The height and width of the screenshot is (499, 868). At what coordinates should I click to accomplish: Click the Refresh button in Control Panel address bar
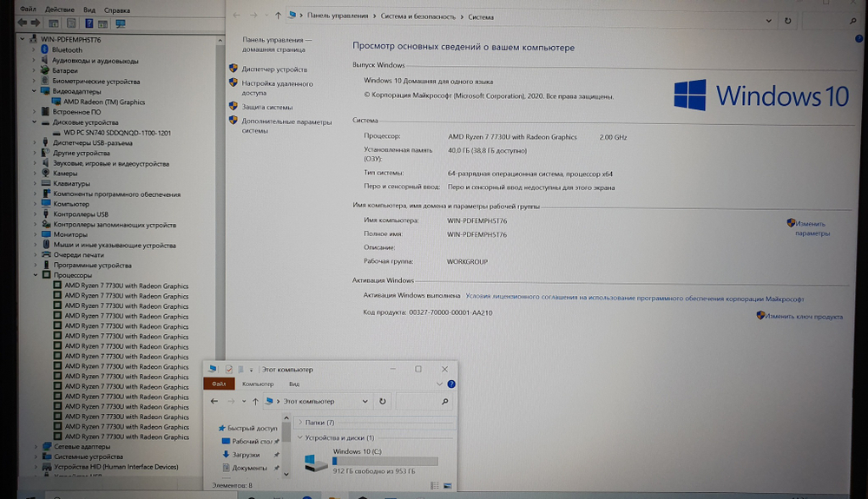pos(787,21)
